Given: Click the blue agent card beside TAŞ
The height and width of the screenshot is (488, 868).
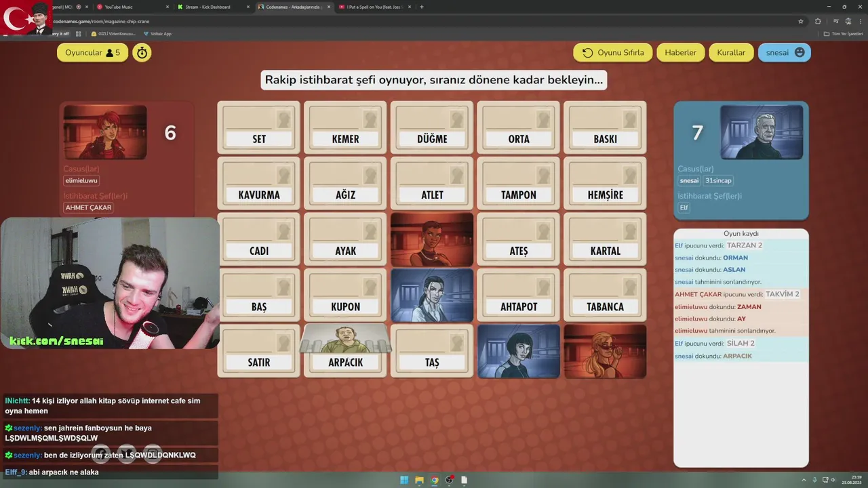Looking at the screenshot, I should [519, 351].
